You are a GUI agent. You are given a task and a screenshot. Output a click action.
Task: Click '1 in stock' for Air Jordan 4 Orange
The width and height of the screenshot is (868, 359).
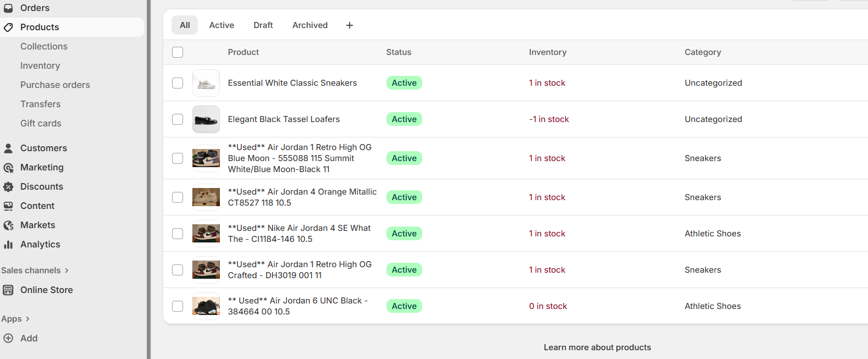click(547, 197)
